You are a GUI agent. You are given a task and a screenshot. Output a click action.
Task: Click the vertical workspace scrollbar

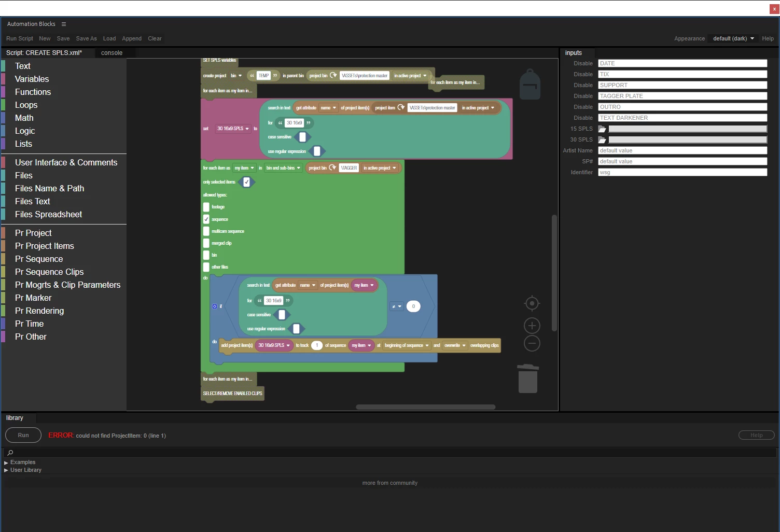tap(554, 273)
